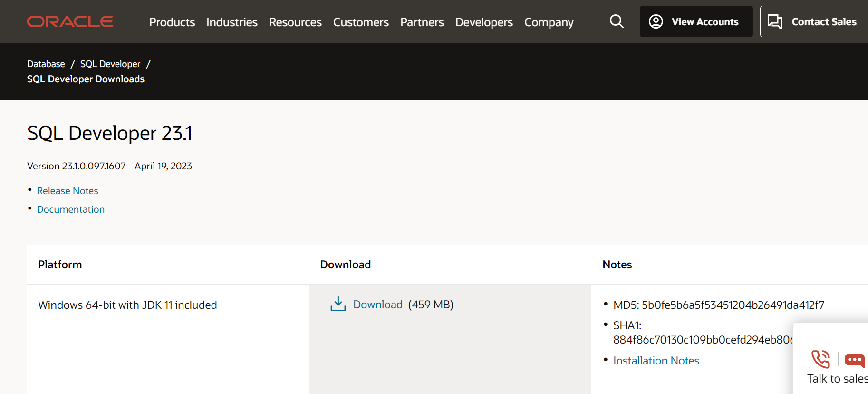Download Windows 64-bit with JDK 11
868x394 pixels.
(x=378, y=305)
